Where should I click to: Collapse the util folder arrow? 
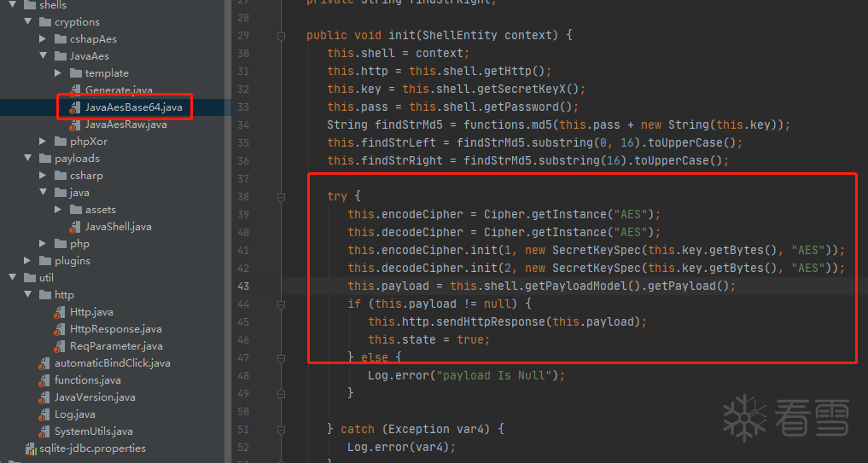(x=12, y=278)
